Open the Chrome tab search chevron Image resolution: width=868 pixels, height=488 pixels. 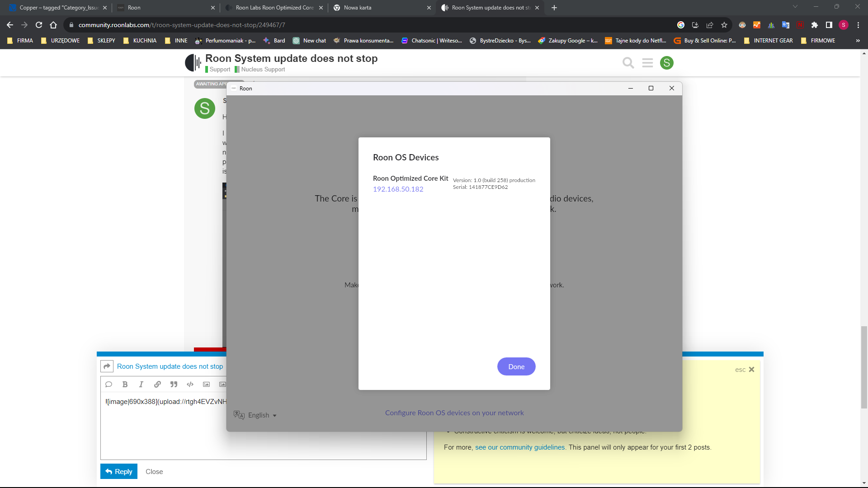795,6
